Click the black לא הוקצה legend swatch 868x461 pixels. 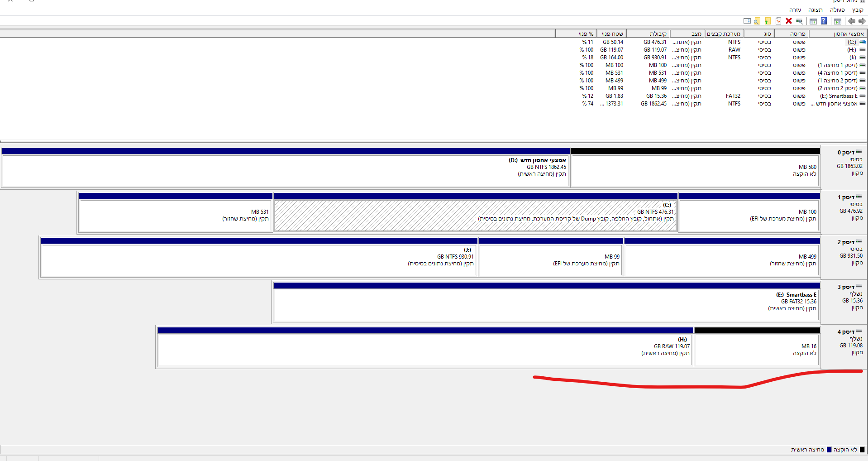[x=862, y=450]
